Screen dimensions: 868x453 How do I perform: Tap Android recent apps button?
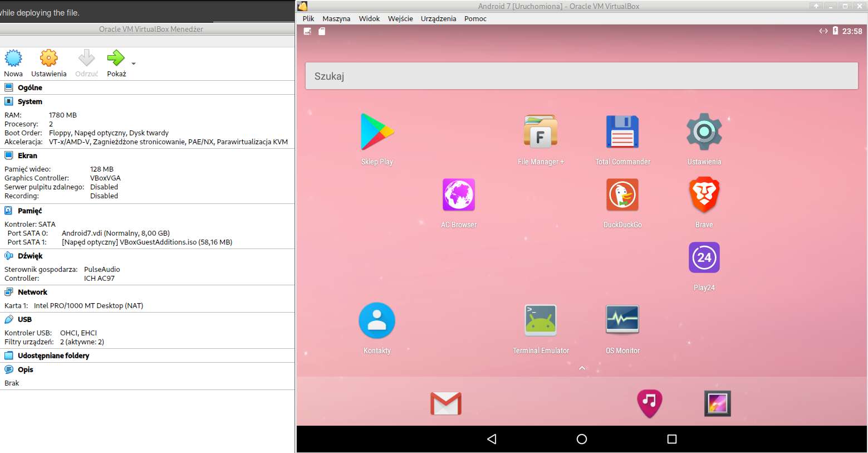coord(672,439)
